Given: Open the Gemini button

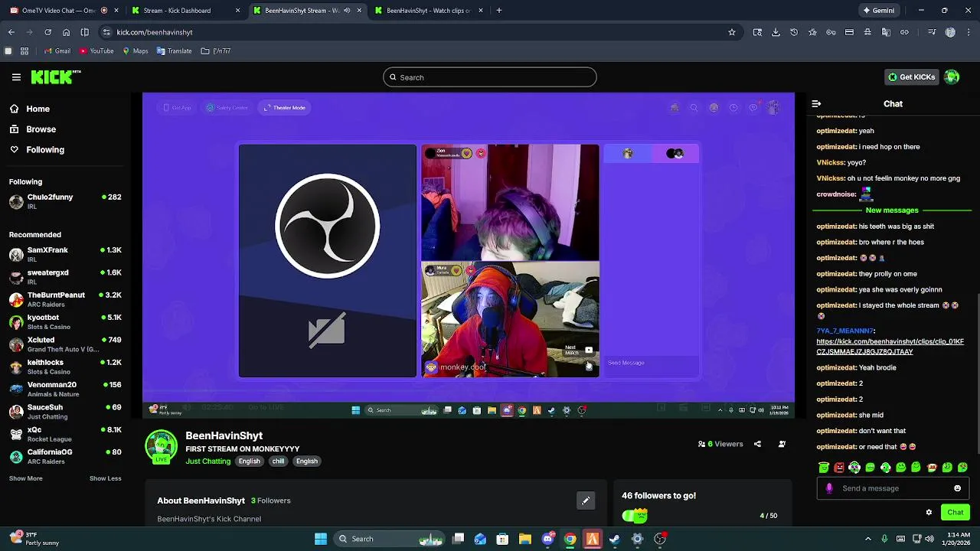Looking at the screenshot, I should pyautogui.click(x=878, y=11).
